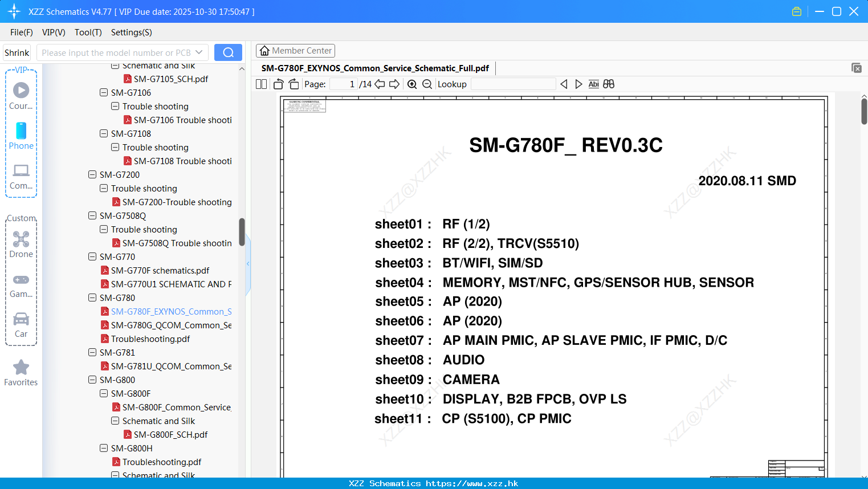This screenshot has width=868, height=489.
Task: Click the Lookup text field
Action: coord(513,84)
